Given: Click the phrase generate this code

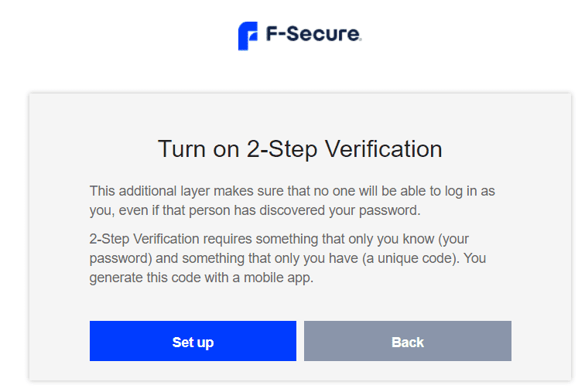Looking at the screenshot, I should pyautogui.click(x=145, y=278).
